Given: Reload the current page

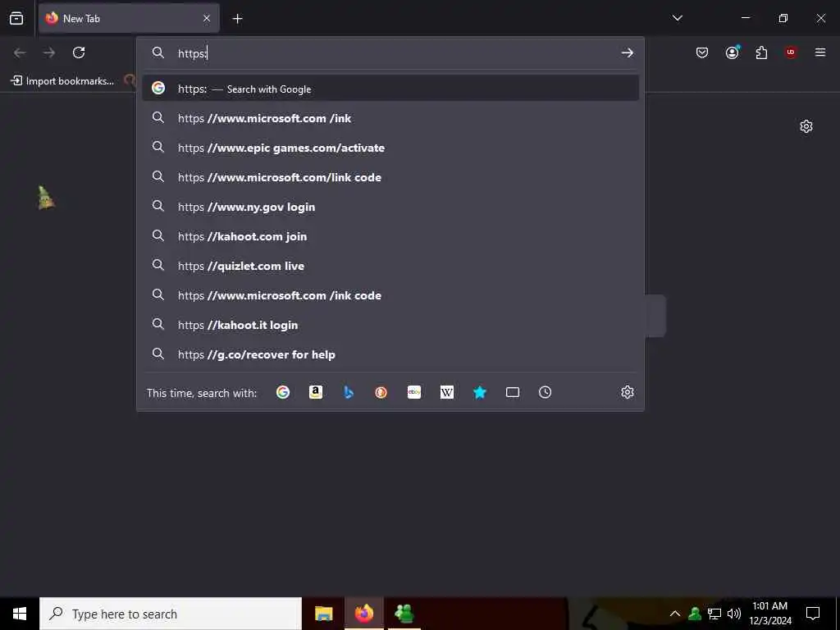Looking at the screenshot, I should pos(79,52).
